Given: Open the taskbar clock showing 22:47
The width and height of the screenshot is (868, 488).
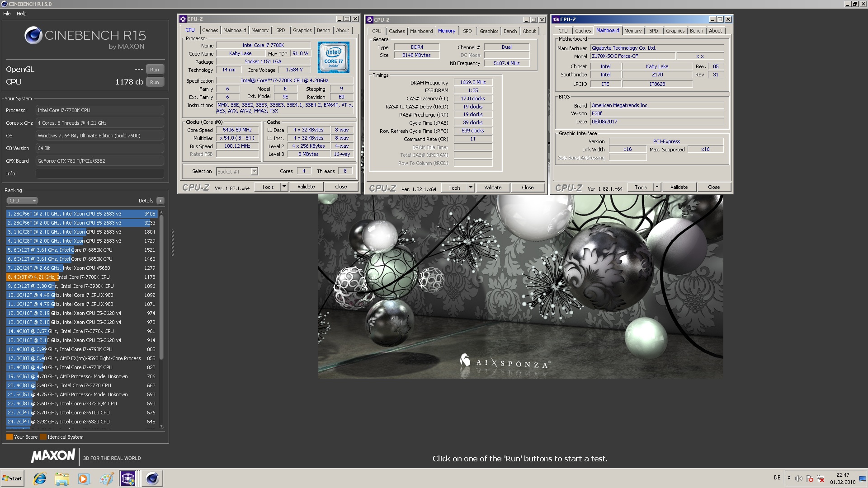Looking at the screenshot, I should pos(843,479).
